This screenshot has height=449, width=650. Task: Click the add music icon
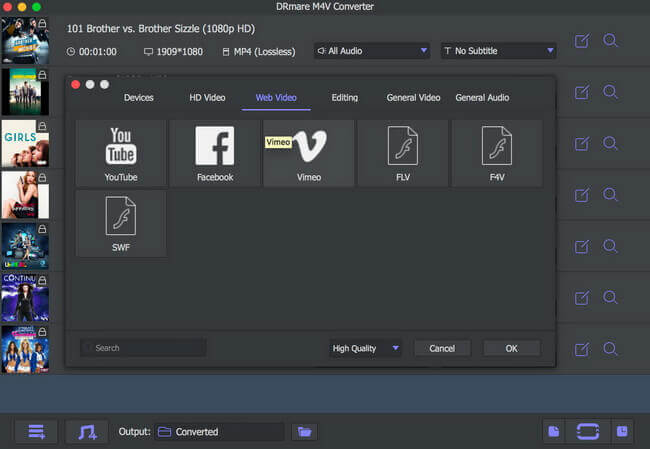87,432
